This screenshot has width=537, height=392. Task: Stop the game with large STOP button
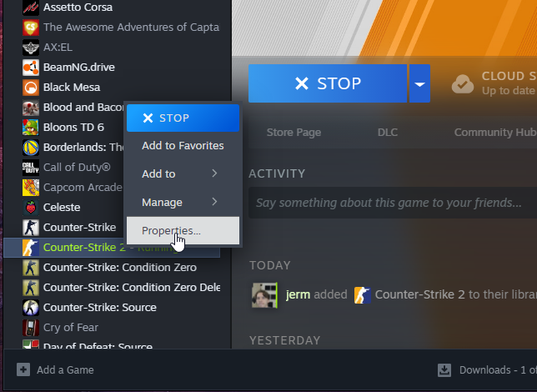(328, 83)
